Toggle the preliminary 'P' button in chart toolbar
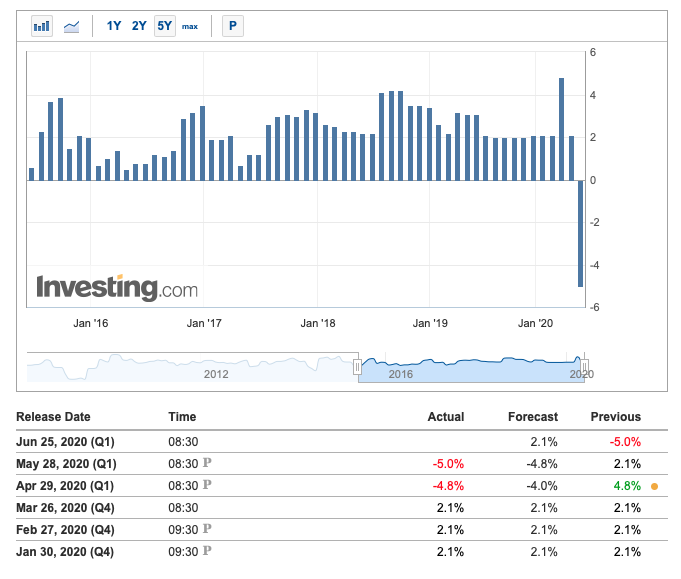This screenshot has width=681, height=579. pos(232,26)
